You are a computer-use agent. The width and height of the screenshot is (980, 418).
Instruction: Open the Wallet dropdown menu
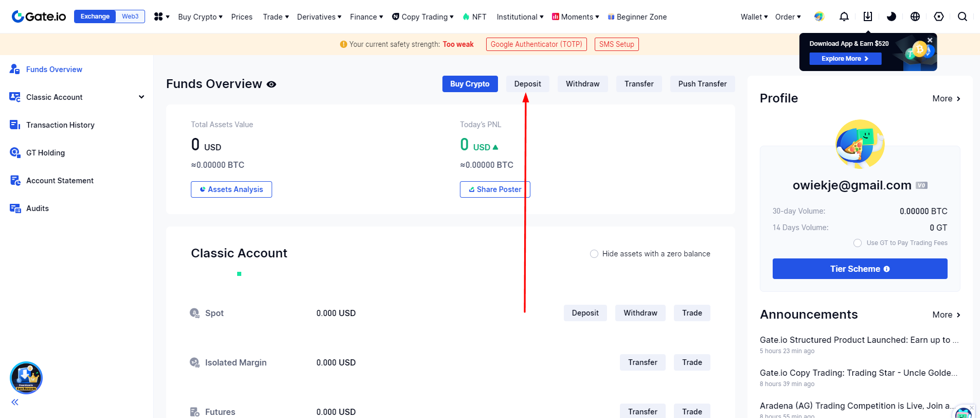pyautogui.click(x=754, y=17)
